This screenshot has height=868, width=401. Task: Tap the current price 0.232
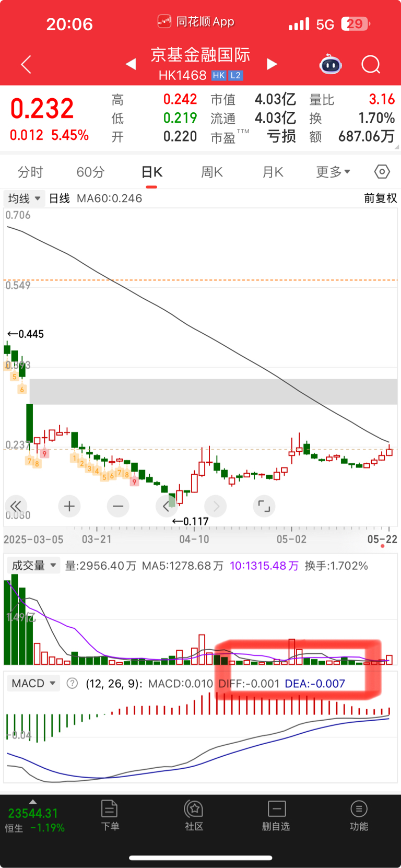[42, 109]
